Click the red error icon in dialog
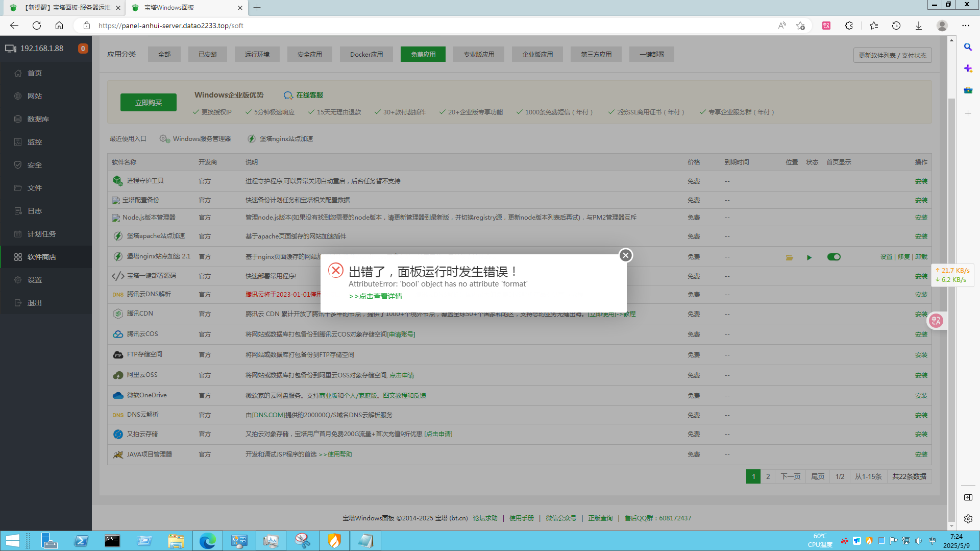Screen dimensions: 980x551 pos(336,270)
